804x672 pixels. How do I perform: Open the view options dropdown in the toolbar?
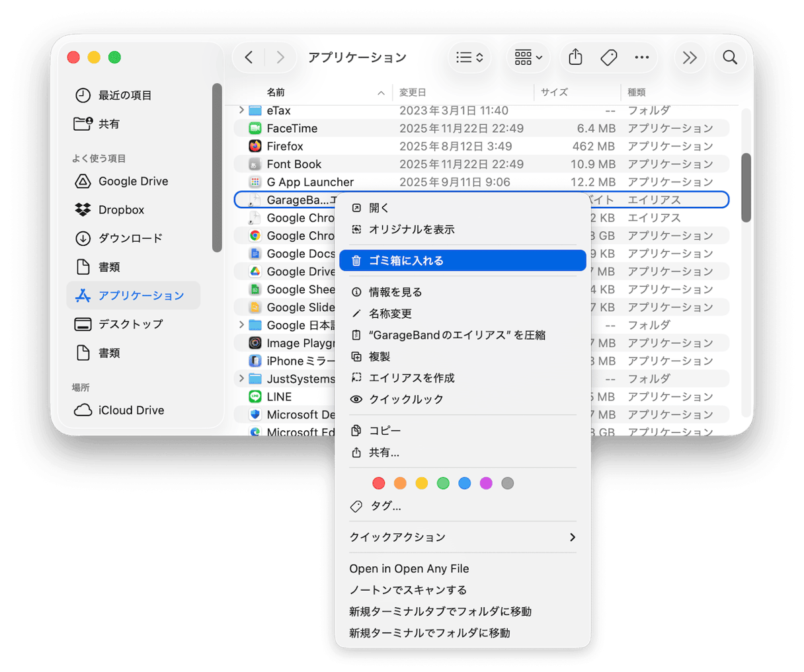pyautogui.click(x=469, y=57)
